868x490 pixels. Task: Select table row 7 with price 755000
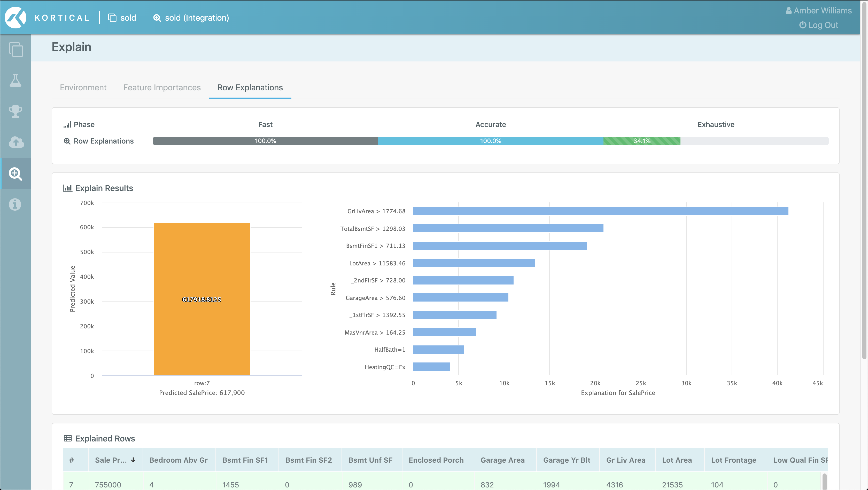tap(108, 484)
